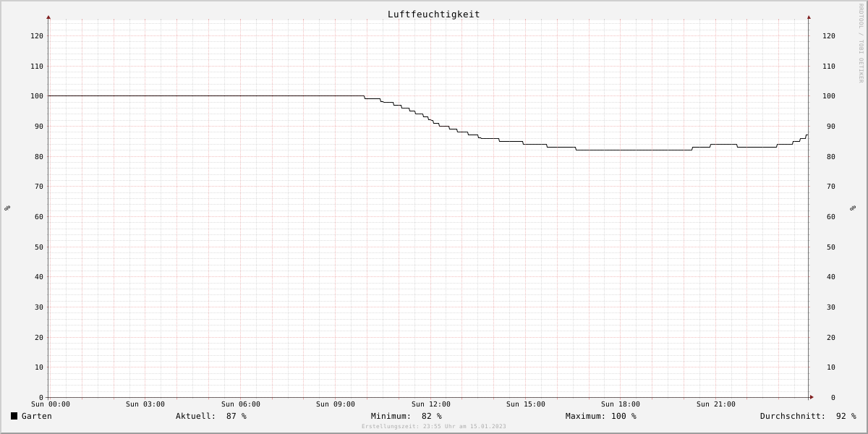Click the Luftfeuchtigkeit chart title
The width and height of the screenshot is (868, 434).
(434, 14)
